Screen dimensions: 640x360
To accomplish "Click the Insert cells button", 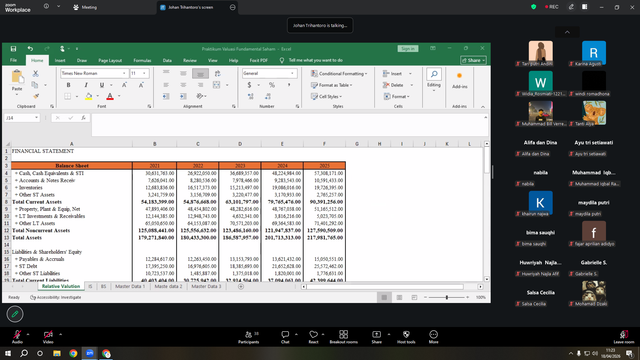I will point(393,73).
